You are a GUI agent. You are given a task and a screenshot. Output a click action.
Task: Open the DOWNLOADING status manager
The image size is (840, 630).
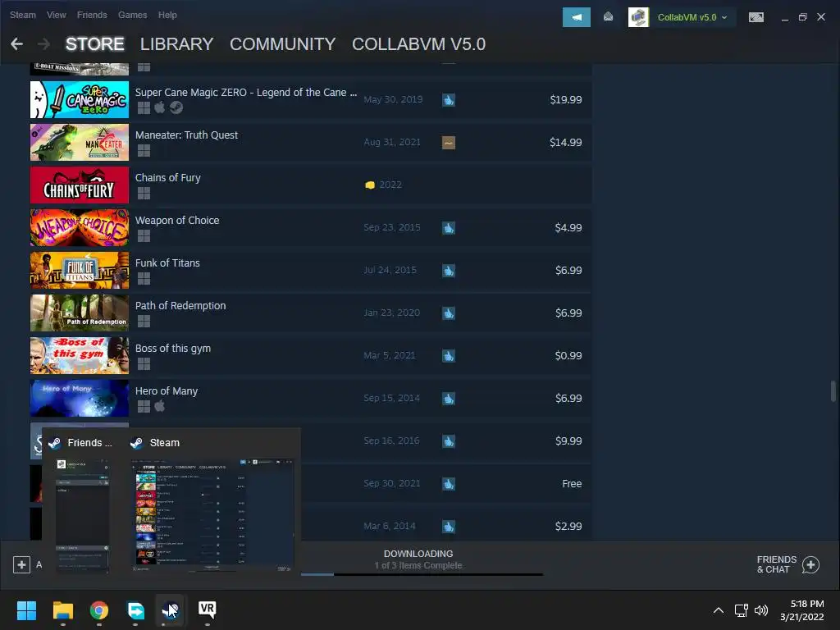(418, 559)
